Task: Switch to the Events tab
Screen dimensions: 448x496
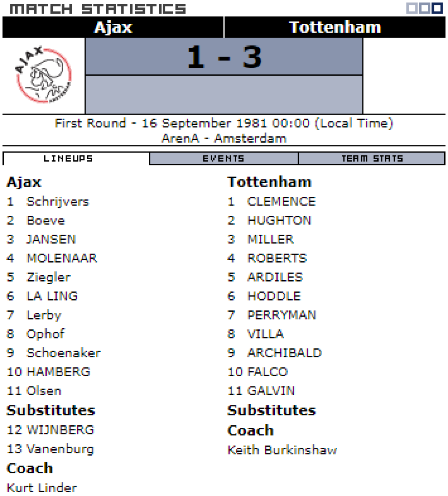Action: point(224,159)
